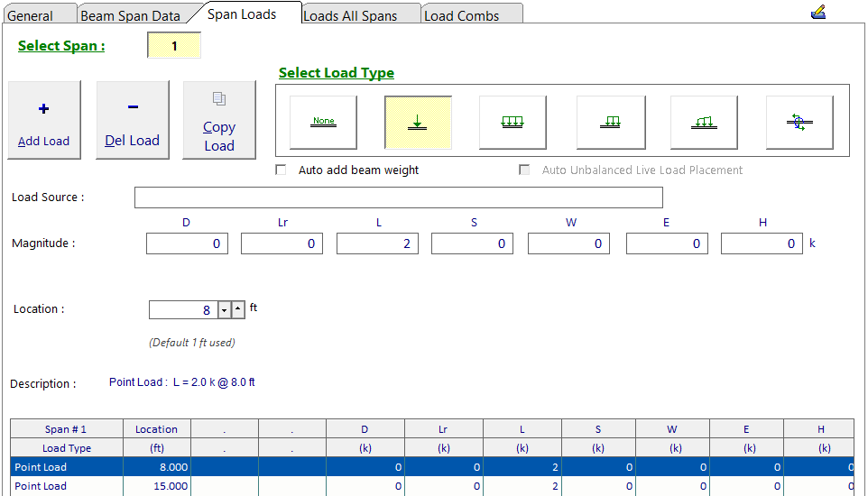The width and height of the screenshot is (868, 496).
Task: Toggle Auto Unbalanced Live Load Placement checkbox
Action: (524, 170)
